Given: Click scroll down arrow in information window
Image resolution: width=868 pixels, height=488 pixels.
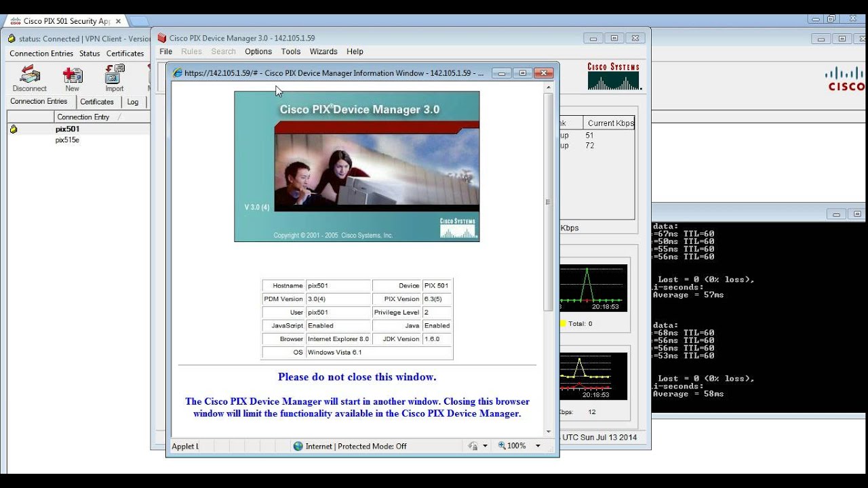Looking at the screenshot, I should [549, 431].
